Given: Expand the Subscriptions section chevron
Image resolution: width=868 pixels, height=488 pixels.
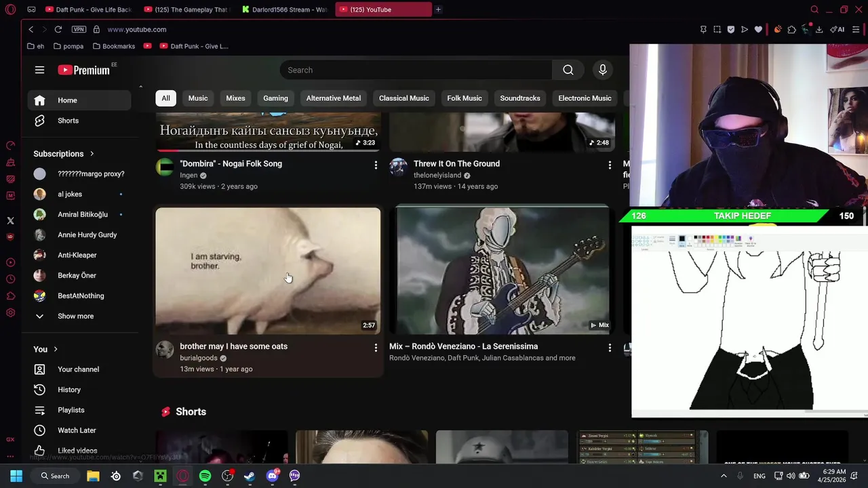Looking at the screenshot, I should (x=92, y=154).
